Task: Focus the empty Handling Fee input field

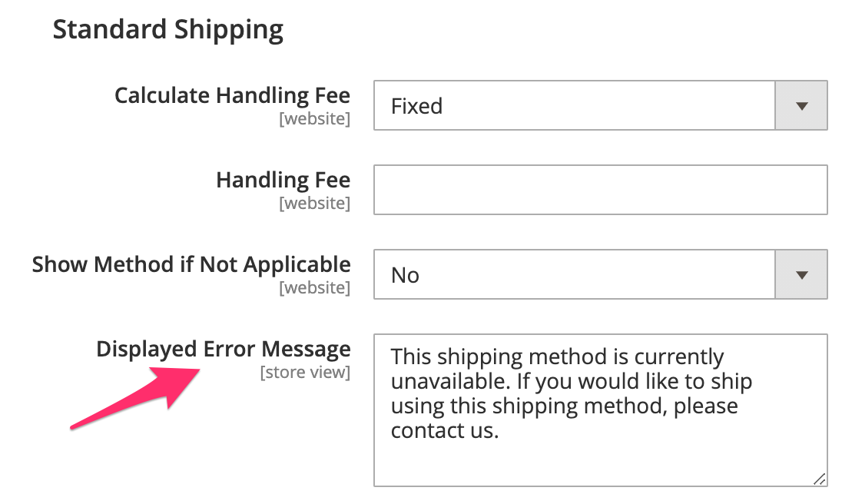Action: pyautogui.click(x=599, y=190)
